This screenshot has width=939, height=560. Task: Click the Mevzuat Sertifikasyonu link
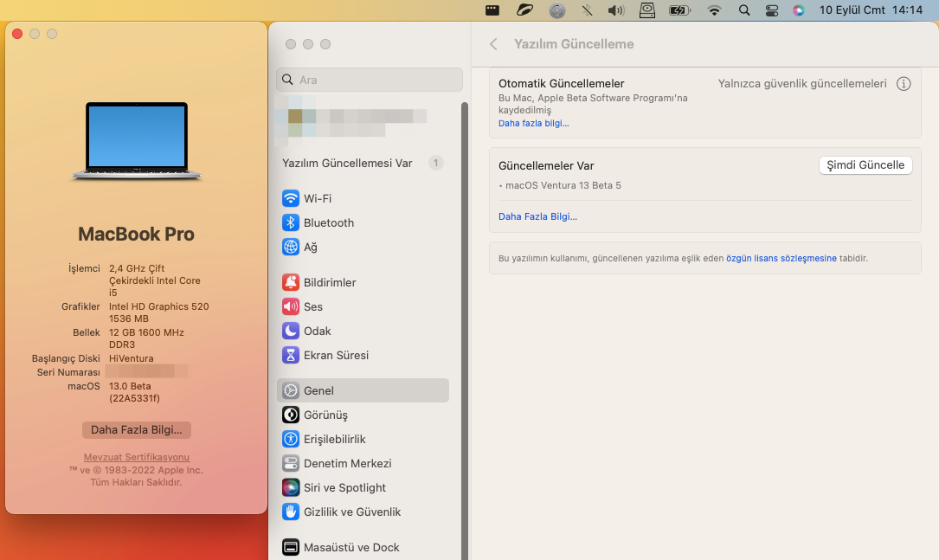coord(136,457)
